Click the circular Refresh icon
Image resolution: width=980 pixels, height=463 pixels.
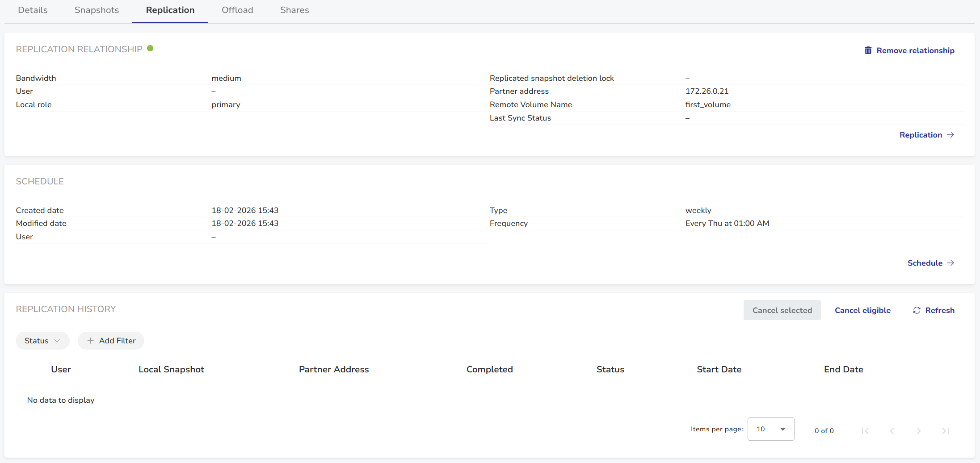click(x=917, y=310)
